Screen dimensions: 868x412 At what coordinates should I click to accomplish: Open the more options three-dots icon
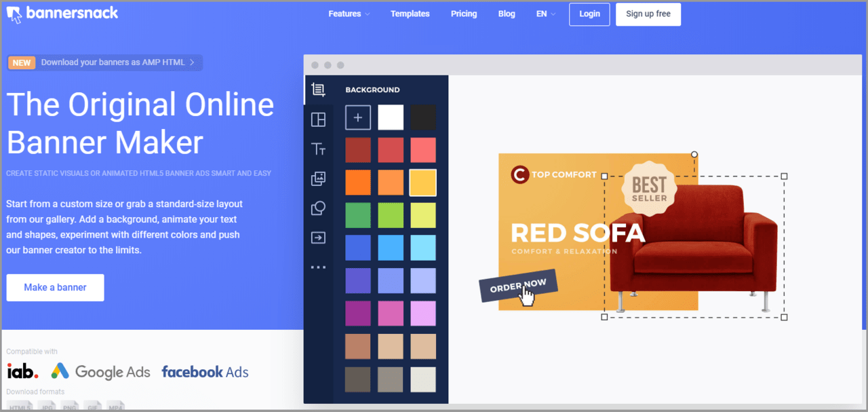click(x=318, y=267)
